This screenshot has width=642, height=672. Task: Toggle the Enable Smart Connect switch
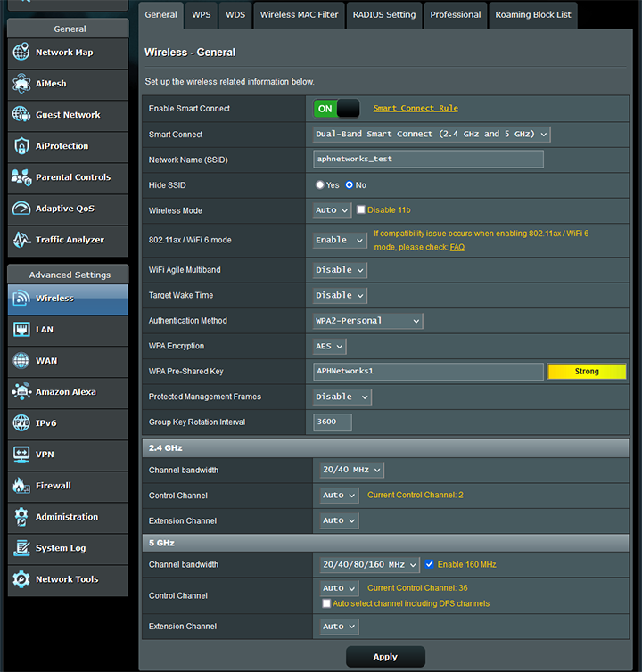point(336,109)
